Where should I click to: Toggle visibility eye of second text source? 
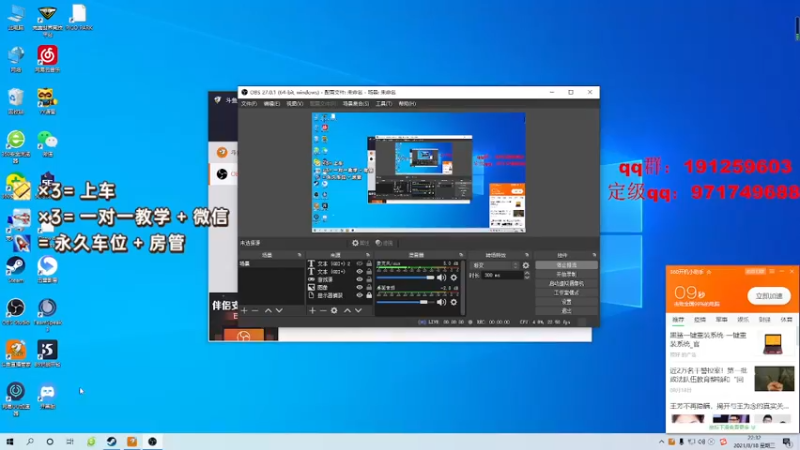click(x=360, y=271)
